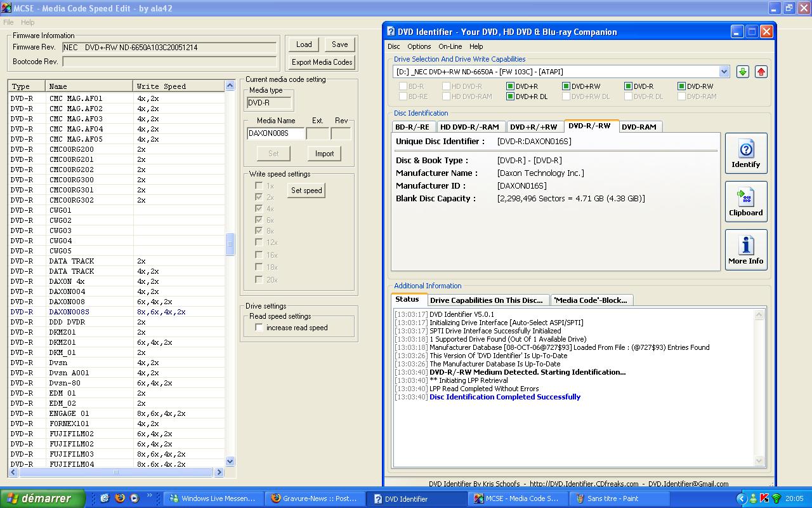Switch to Windows Live Messenger taskbar item
Screen dimensions: 812x508
pos(213,498)
